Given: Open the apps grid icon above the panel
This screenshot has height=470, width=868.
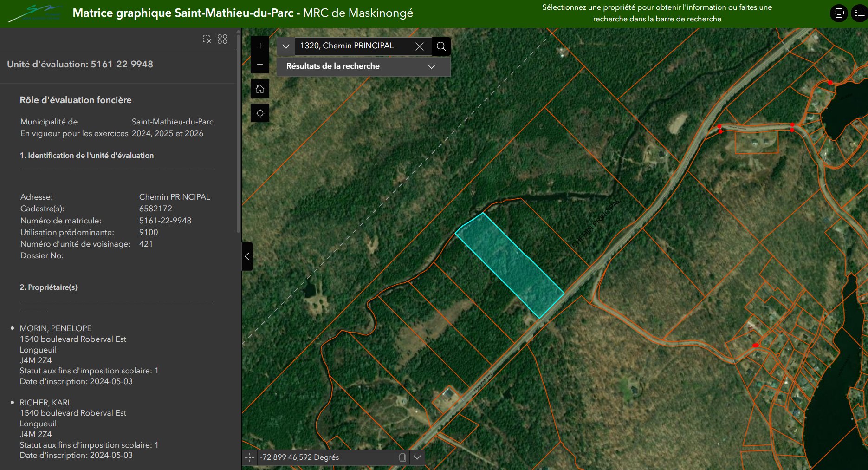Looking at the screenshot, I should pyautogui.click(x=222, y=39).
